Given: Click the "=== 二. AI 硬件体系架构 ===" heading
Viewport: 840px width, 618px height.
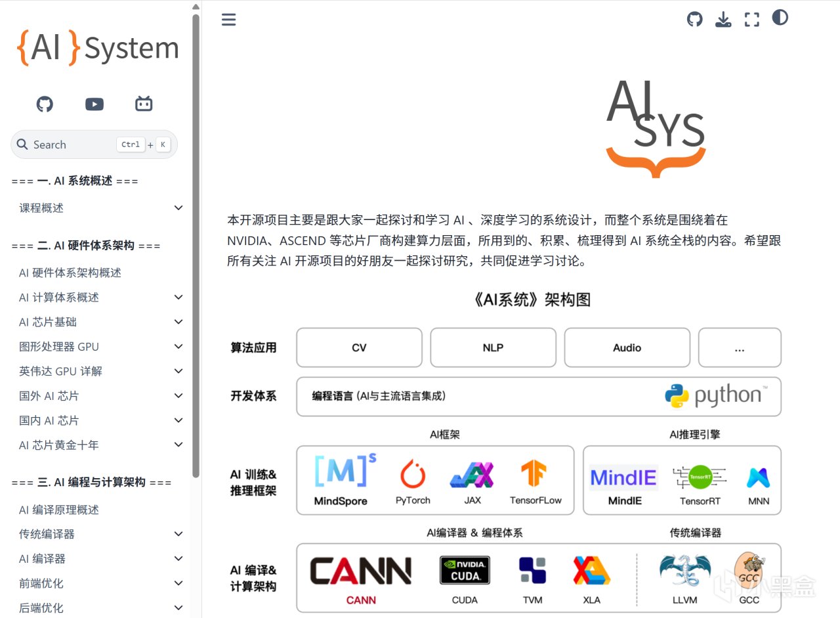Looking at the screenshot, I should [86, 246].
